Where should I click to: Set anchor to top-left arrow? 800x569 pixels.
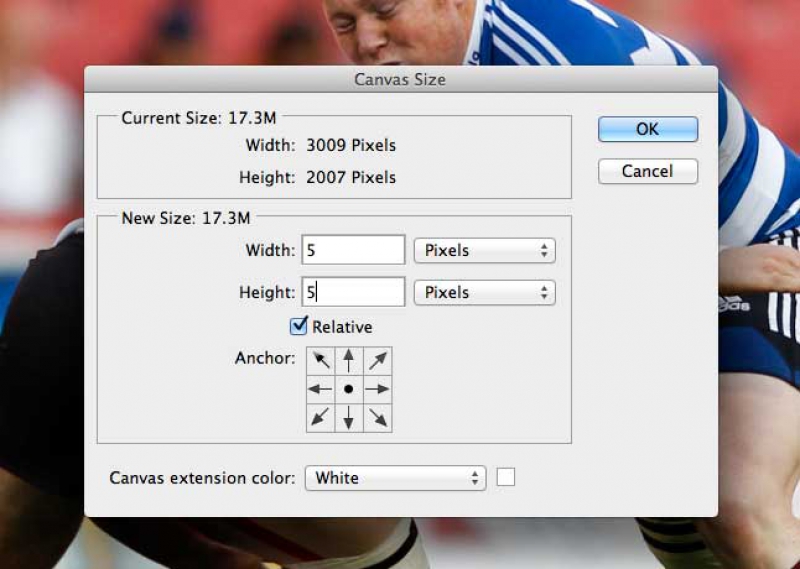click(x=320, y=361)
